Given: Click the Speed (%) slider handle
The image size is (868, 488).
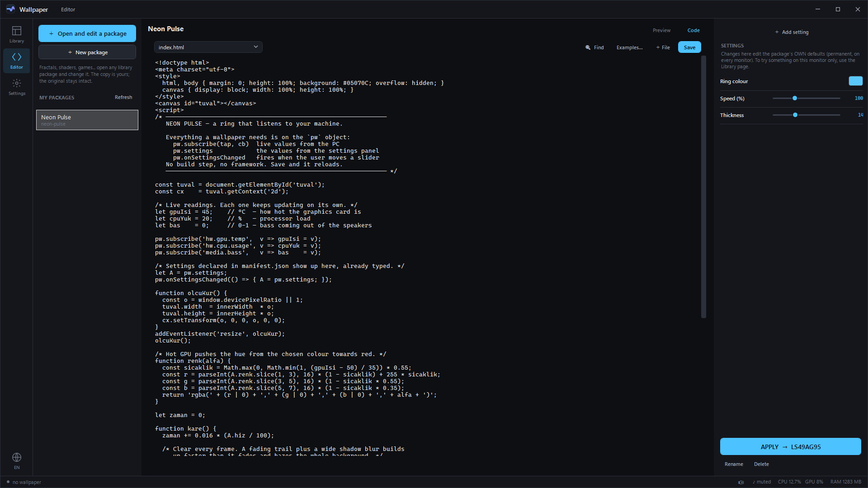Looking at the screenshot, I should (795, 98).
